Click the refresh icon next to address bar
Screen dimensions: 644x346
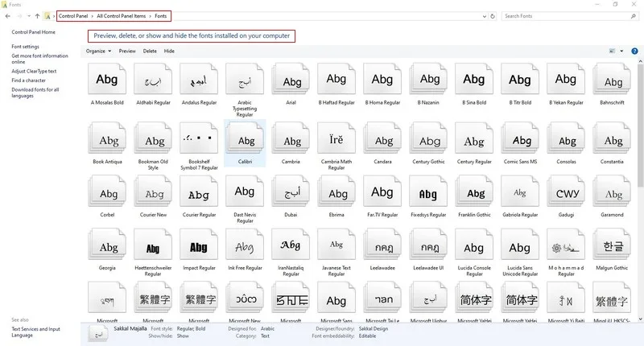[493, 16]
